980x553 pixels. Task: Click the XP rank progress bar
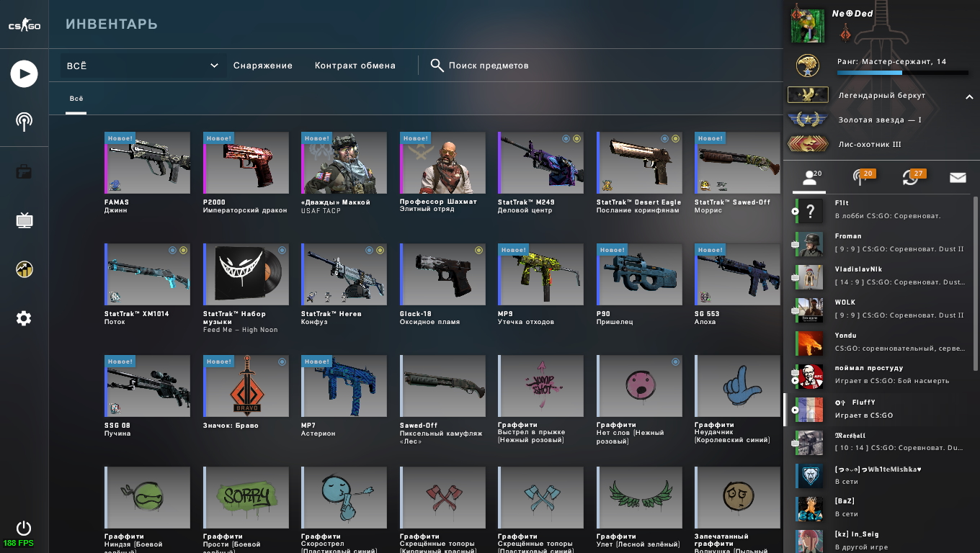tap(902, 73)
